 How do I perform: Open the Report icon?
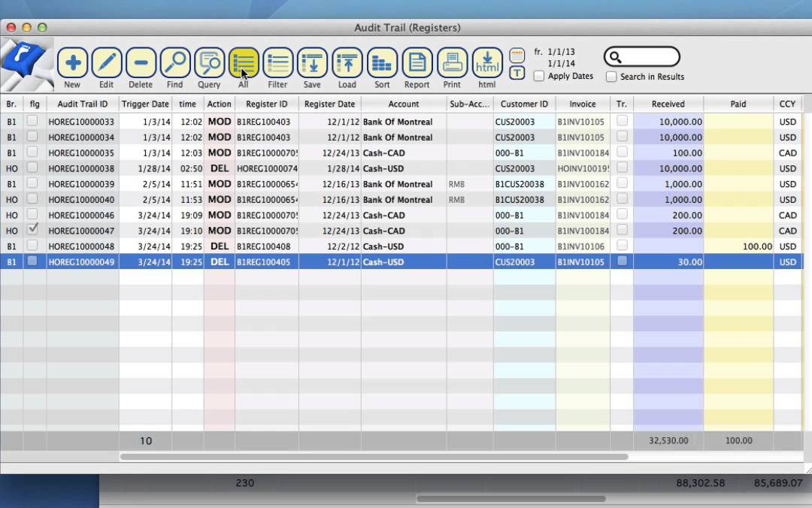(x=417, y=62)
